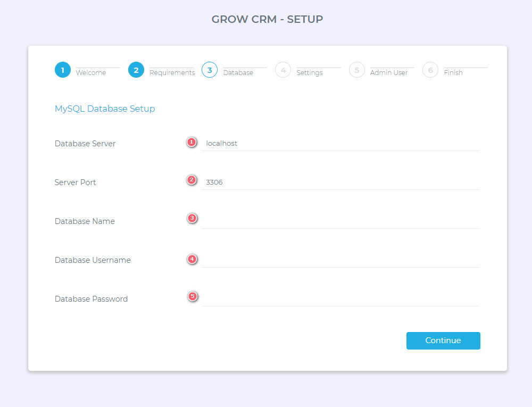
Task: Select the Database step label
Action: (238, 72)
